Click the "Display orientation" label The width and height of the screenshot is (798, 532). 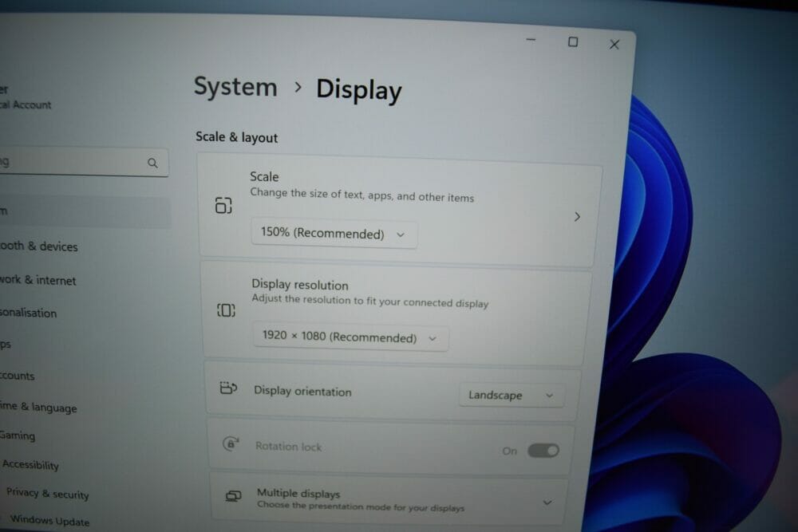(x=302, y=391)
